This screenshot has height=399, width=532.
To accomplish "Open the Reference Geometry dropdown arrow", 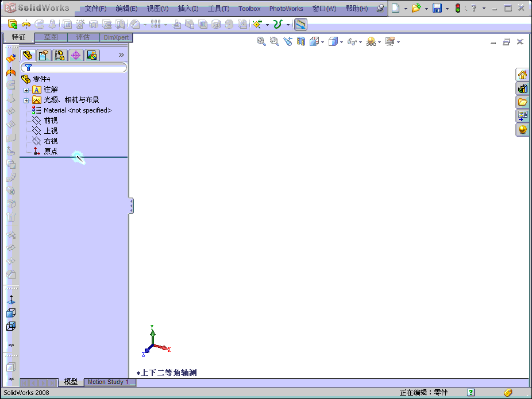I will coord(267,25).
